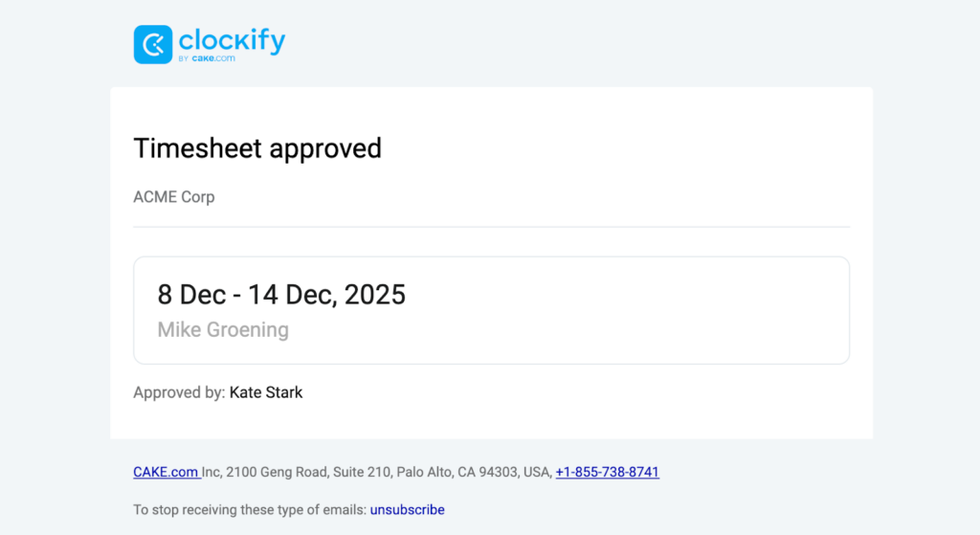Click the '8 Dec - 14 Dec, 2025' date range
Screen dimensions: 980x535
click(x=281, y=295)
